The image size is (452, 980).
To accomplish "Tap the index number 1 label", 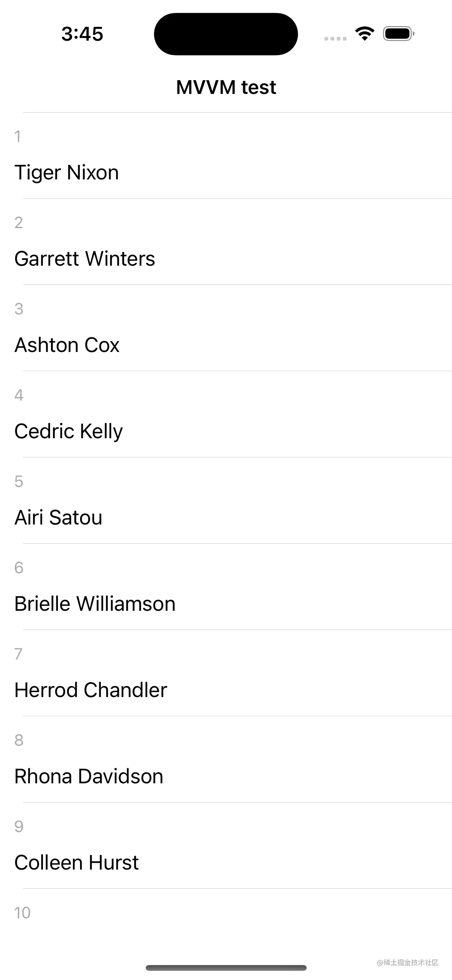I will click(18, 136).
